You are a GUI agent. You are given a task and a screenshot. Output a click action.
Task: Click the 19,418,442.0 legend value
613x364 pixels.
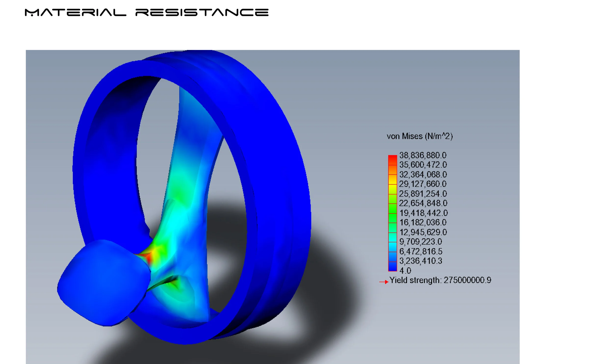[x=423, y=213]
